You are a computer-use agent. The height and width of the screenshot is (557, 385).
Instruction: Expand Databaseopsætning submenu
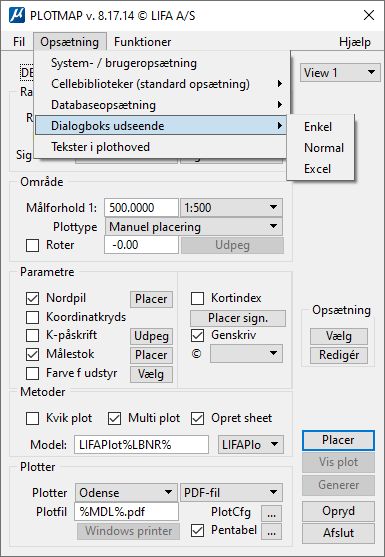161,105
